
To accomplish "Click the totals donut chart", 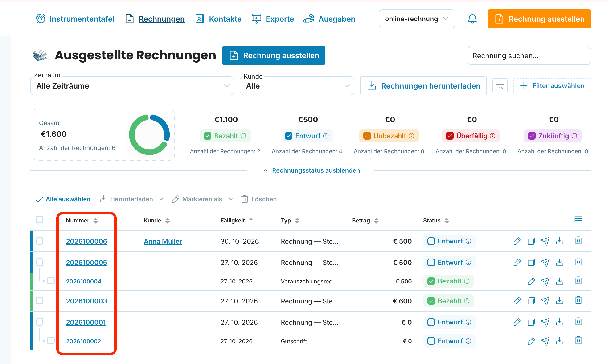I will pos(149,135).
